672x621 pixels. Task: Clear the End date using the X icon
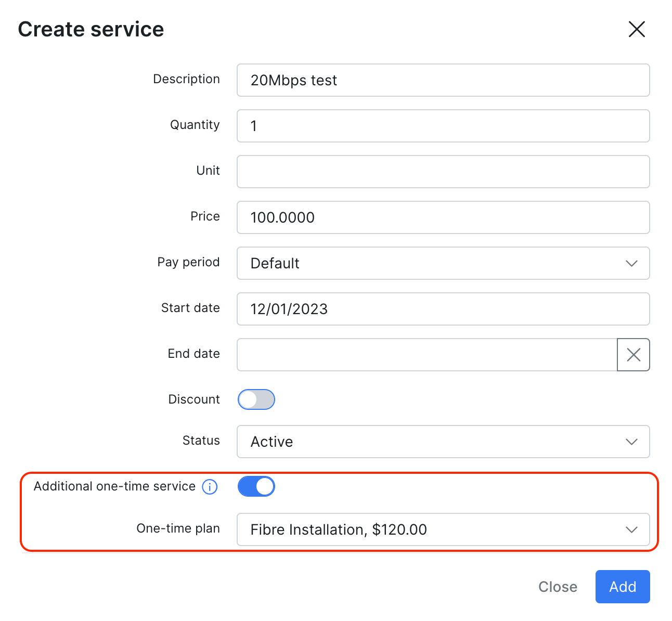pos(633,355)
